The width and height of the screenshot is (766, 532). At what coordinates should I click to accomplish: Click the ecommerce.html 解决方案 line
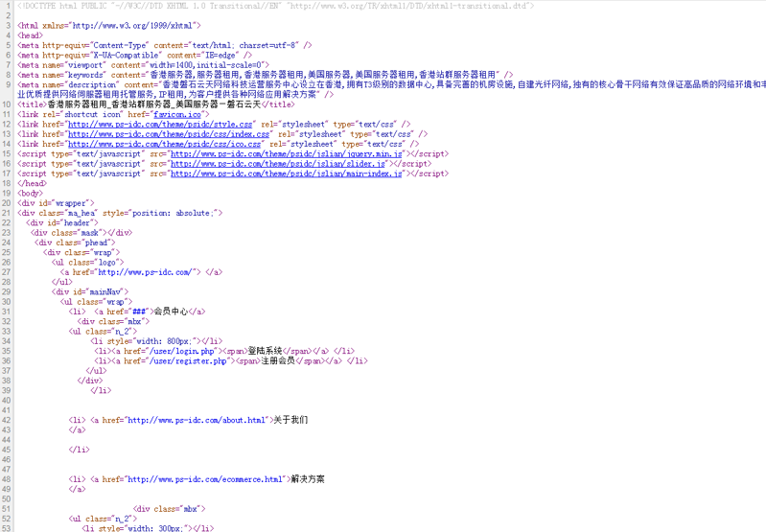[197, 479]
